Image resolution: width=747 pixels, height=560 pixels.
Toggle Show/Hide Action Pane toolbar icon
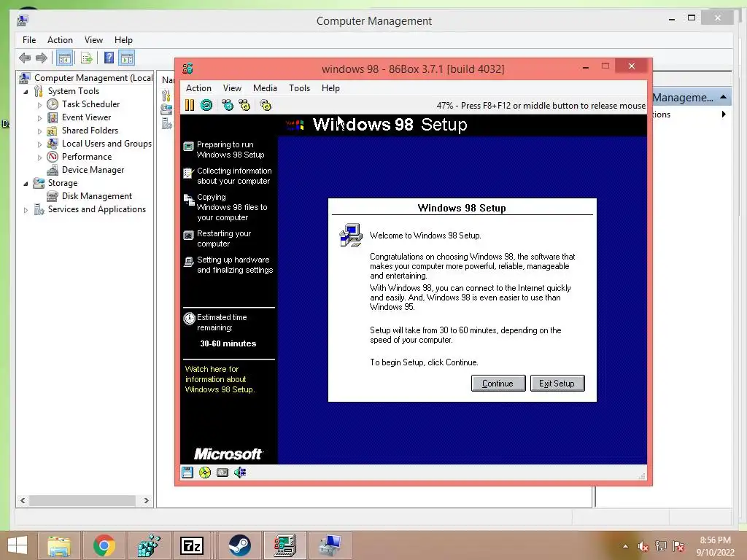pyautogui.click(x=127, y=58)
